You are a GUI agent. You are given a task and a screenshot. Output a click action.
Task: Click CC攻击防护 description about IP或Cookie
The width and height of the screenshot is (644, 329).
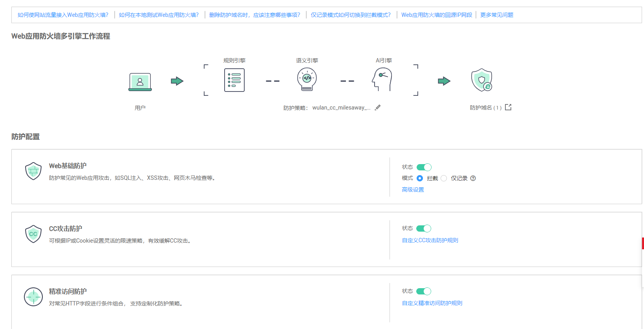(x=121, y=241)
